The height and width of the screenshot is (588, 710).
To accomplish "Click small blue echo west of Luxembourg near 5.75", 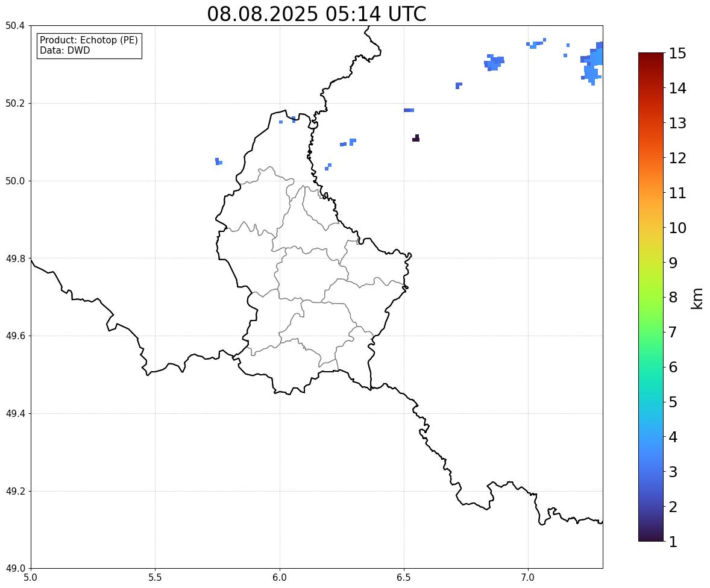I will coord(218,161).
